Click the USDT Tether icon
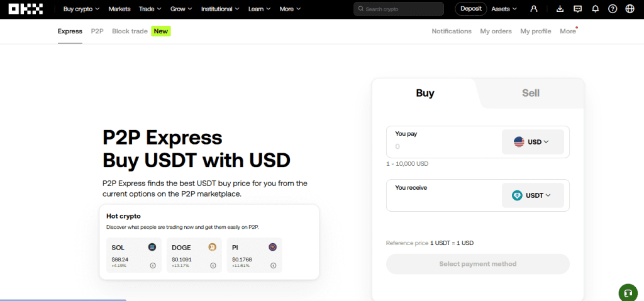 (517, 195)
